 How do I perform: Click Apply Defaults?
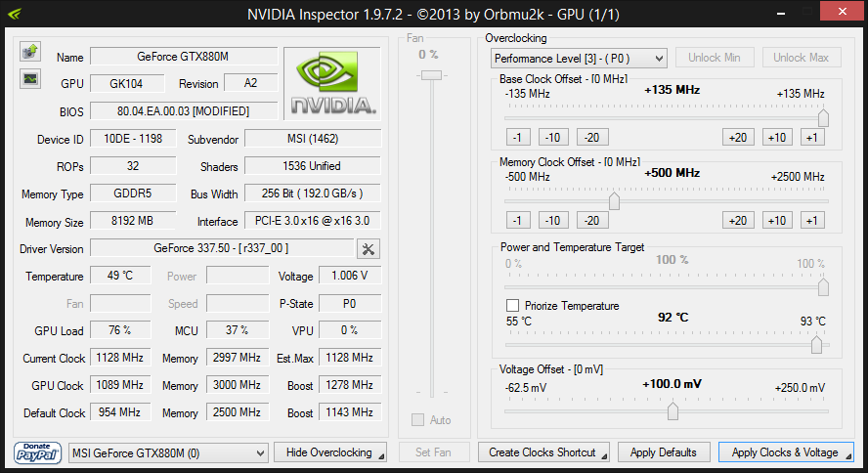pyautogui.click(x=663, y=451)
